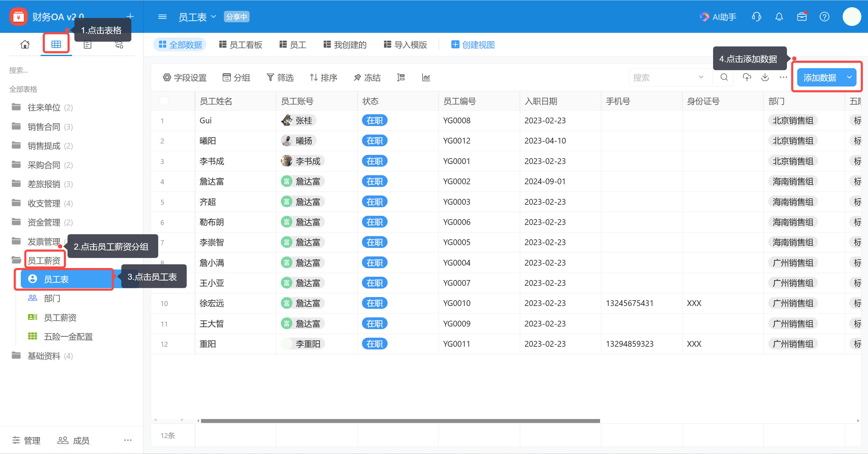
Task: Select the table grid icon tab
Action: pos(56,44)
